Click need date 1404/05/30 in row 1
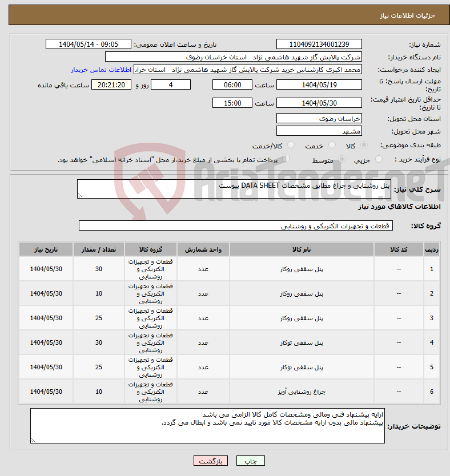 (46, 269)
